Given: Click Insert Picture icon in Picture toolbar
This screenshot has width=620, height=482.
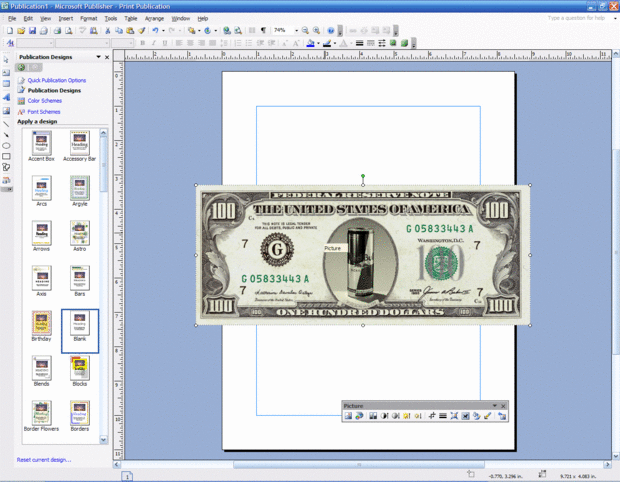Looking at the screenshot, I should click(x=348, y=416).
